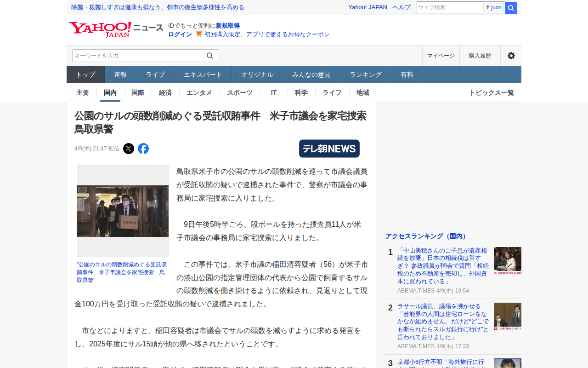588x368 pixels.
Task: Open the 速報 tab
Action: [x=120, y=75]
